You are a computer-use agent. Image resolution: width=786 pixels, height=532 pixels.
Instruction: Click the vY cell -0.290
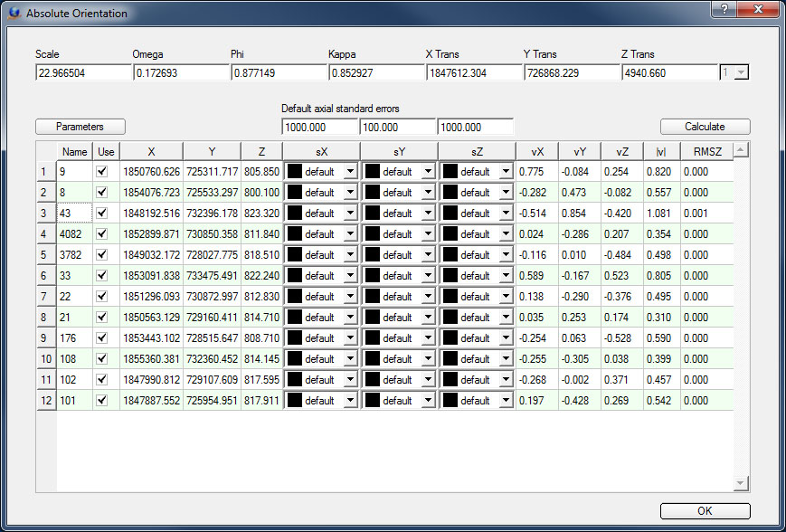[580, 297]
